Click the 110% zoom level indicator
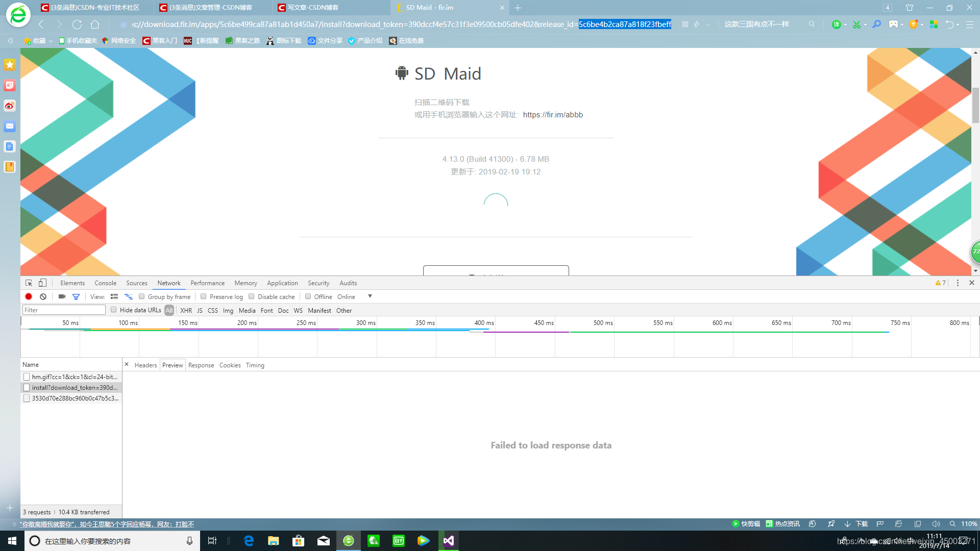The image size is (980, 551). (x=969, y=524)
